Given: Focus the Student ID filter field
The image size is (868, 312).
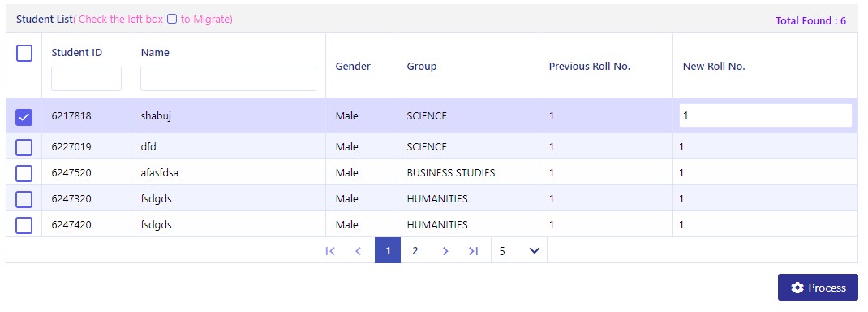Looking at the screenshot, I should coord(86,79).
